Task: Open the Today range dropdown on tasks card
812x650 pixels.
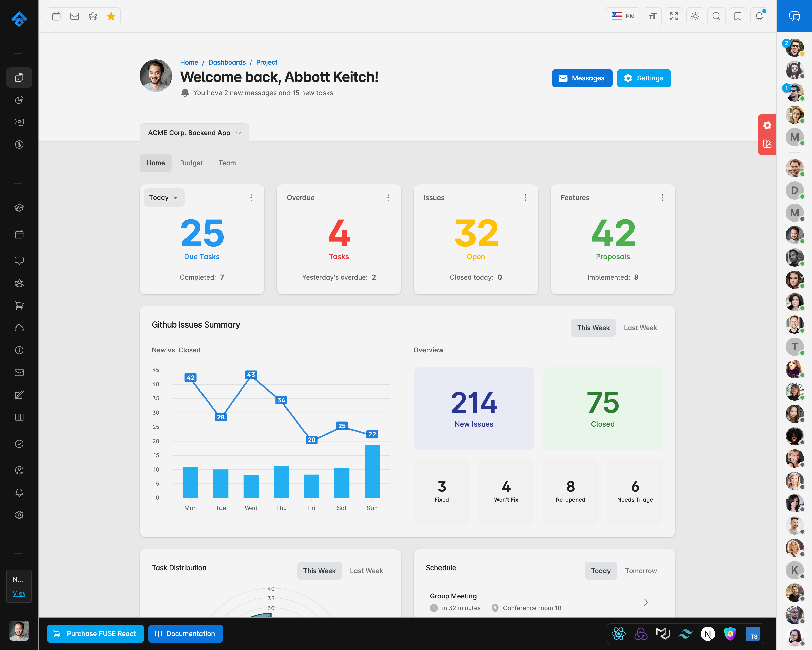Action: 164,198
